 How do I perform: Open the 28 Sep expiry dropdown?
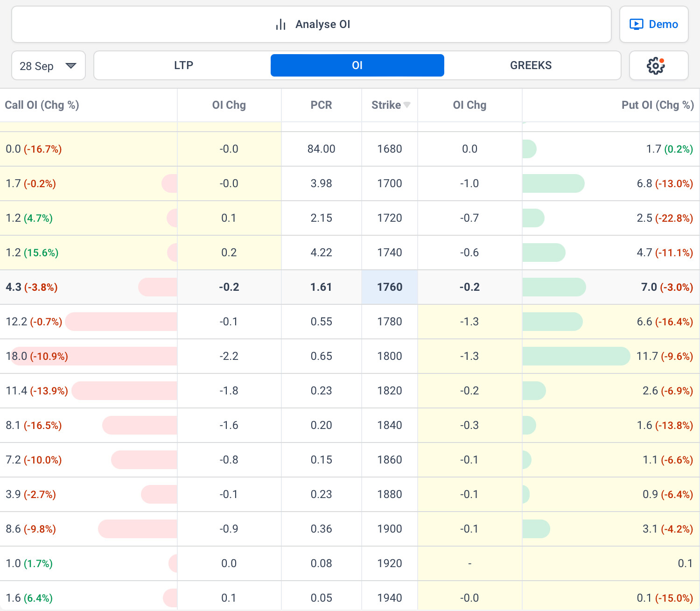(x=48, y=66)
